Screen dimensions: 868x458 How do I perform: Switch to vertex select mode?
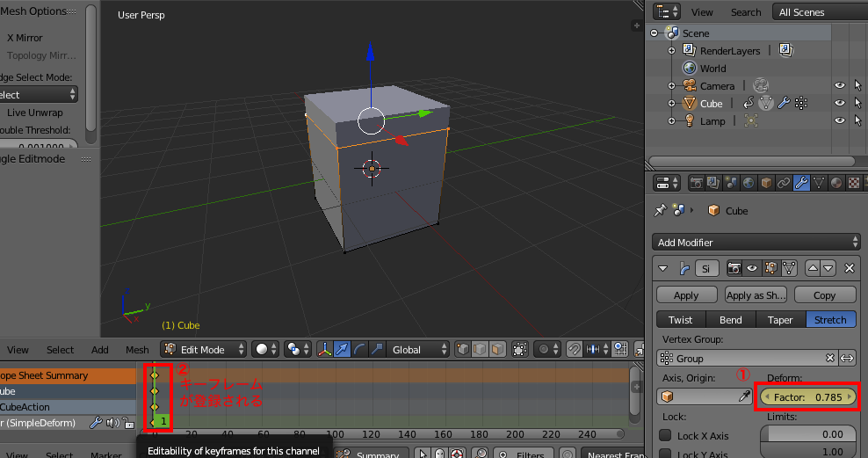point(463,350)
